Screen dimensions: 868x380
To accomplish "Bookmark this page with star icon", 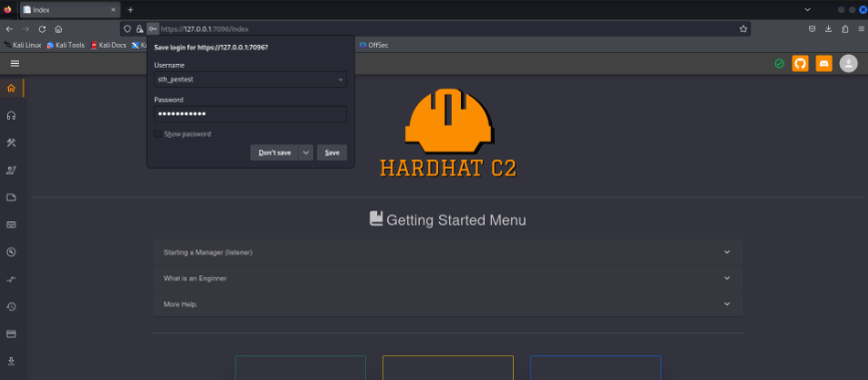I will (743, 29).
